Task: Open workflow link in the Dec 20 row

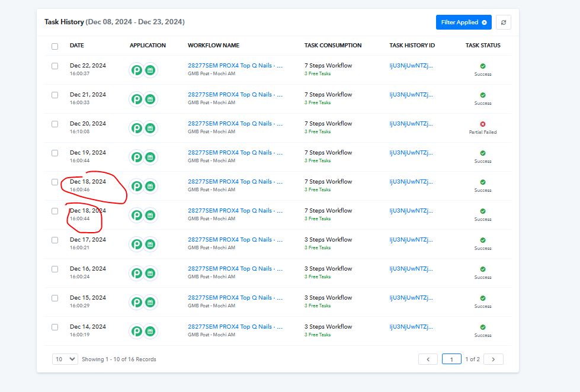Action: 235,124
